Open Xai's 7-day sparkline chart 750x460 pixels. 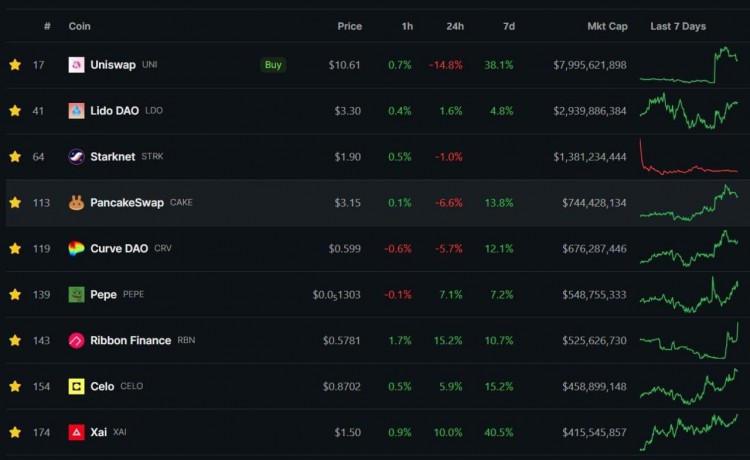click(x=689, y=432)
